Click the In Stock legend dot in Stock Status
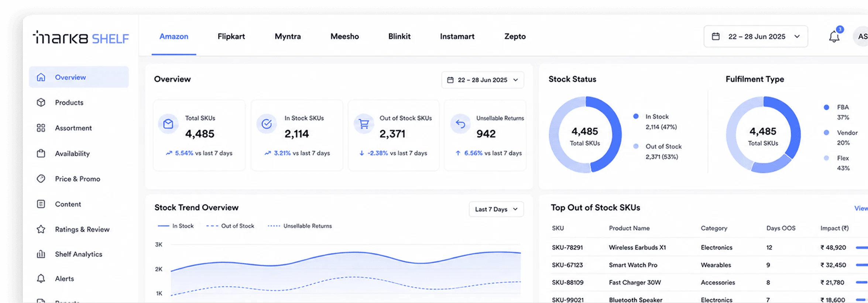Screen dimensions: 868x303 [x=636, y=116]
